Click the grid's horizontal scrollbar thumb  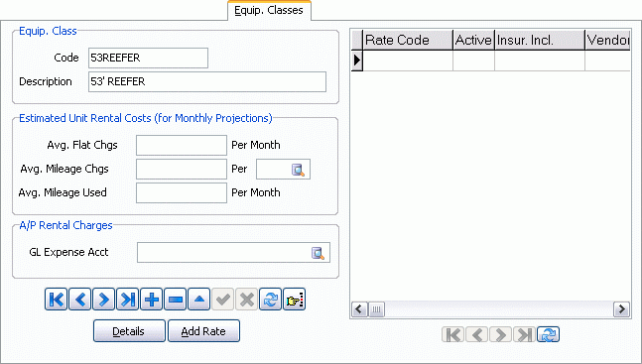point(377,309)
